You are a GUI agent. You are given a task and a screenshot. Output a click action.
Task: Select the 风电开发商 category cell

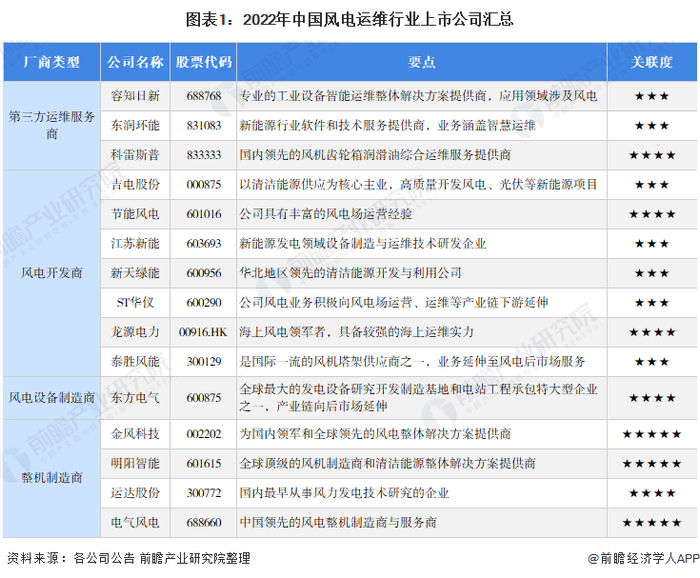pos(52,273)
